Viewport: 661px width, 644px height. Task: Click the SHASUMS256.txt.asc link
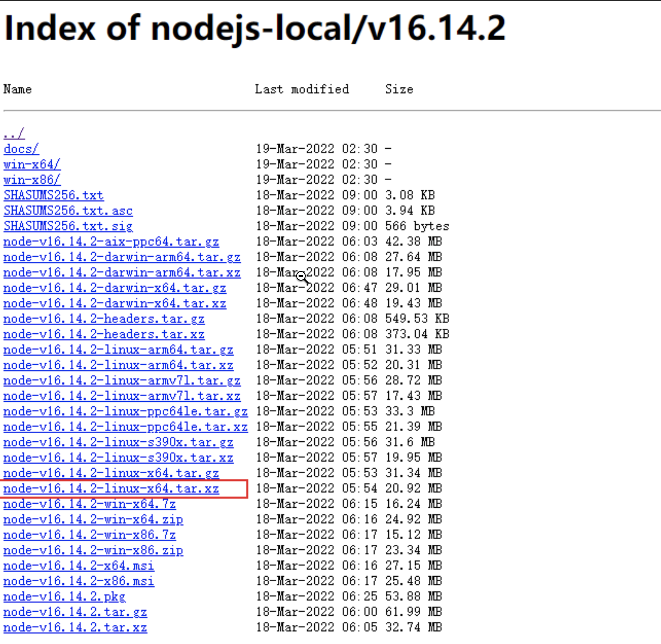coord(68,210)
